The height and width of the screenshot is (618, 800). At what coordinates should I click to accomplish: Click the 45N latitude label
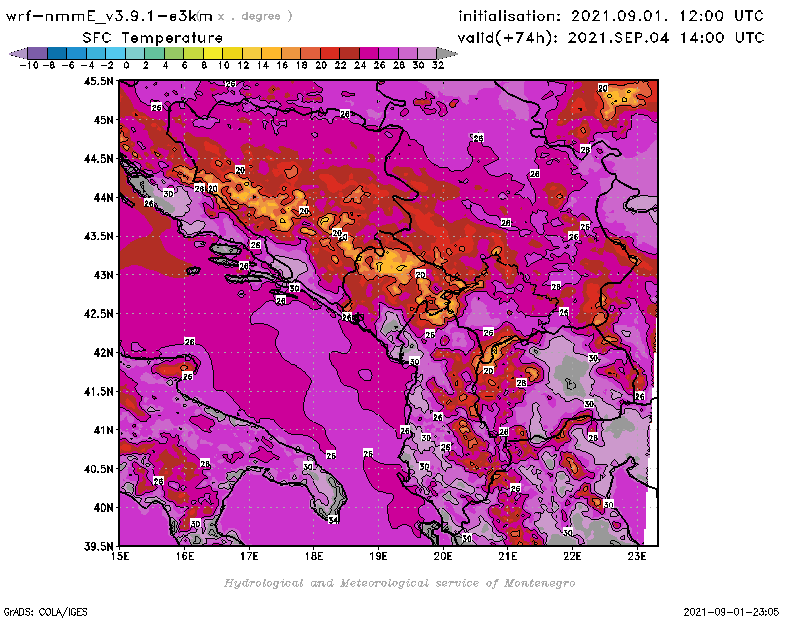[x=103, y=120]
